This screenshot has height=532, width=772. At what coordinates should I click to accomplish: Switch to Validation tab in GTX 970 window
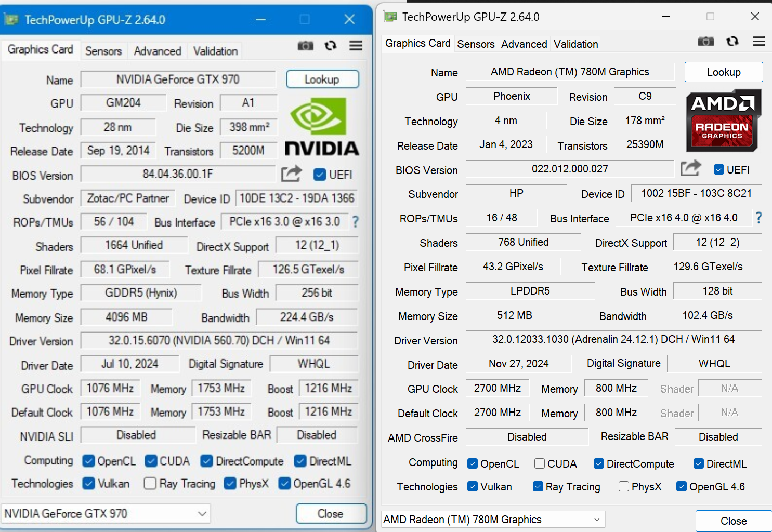(x=215, y=51)
